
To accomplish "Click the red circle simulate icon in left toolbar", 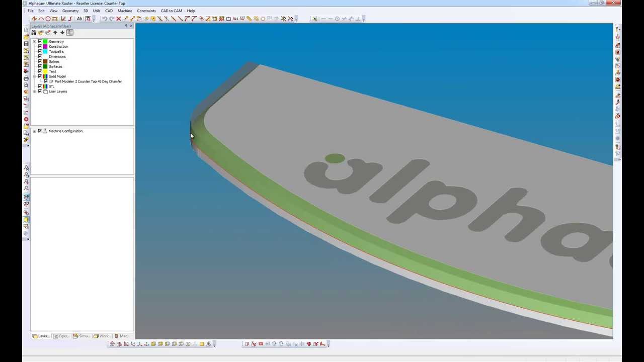I will click(26, 120).
